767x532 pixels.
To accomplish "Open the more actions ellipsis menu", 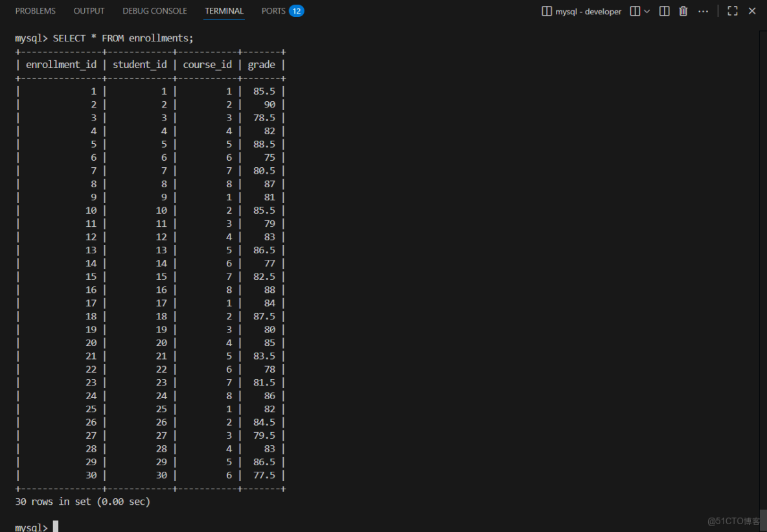I will tap(703, 11).
